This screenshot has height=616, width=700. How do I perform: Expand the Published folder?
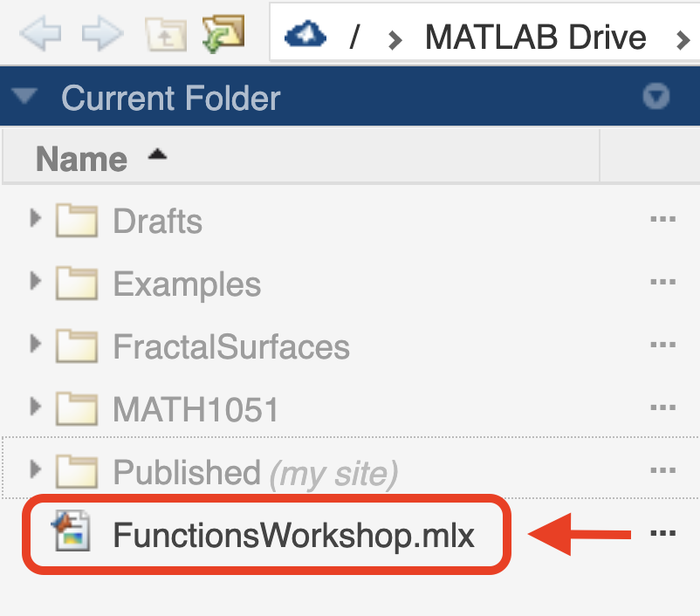click(x=35, y=469)
